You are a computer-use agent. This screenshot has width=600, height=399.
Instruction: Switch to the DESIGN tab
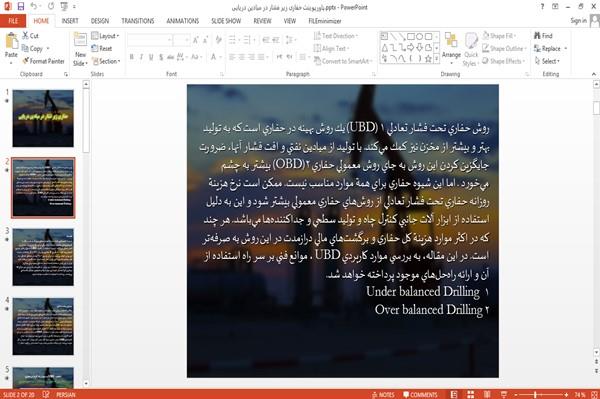[100, 21]
